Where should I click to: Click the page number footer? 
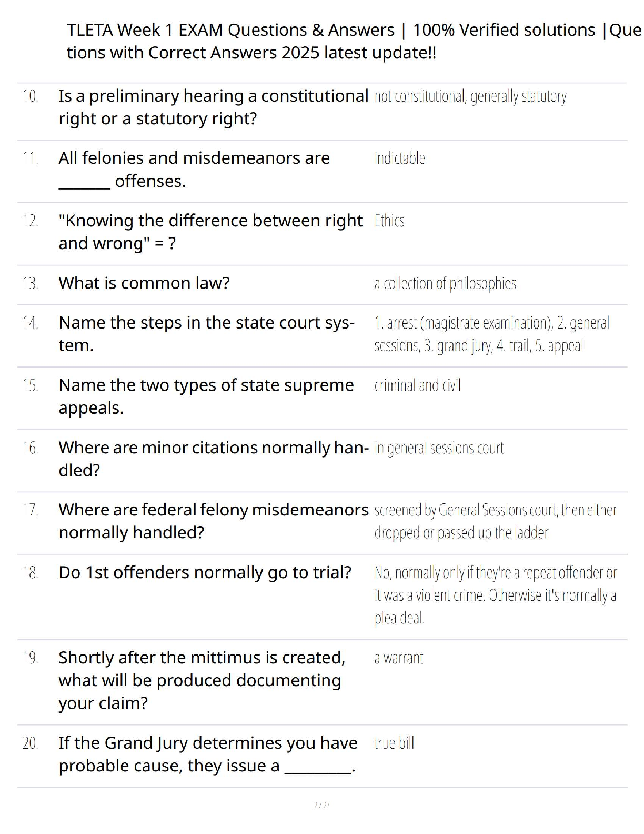point(321,805)
